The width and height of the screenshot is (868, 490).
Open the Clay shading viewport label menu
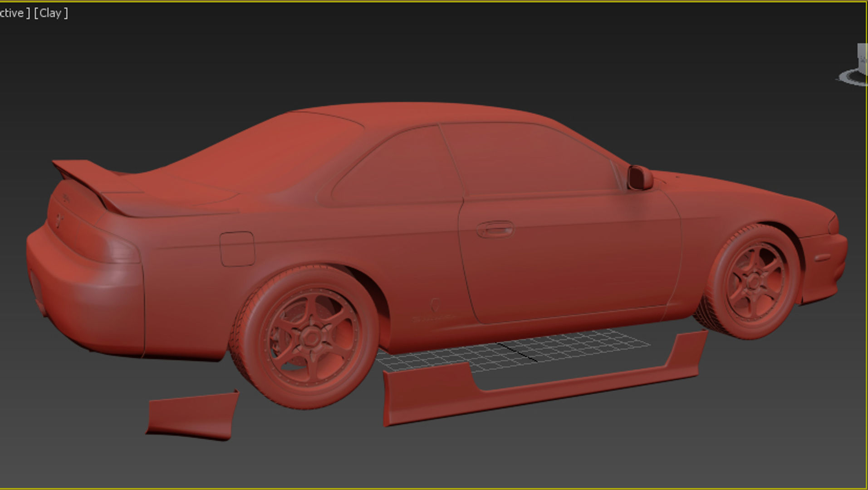point(52,13)
